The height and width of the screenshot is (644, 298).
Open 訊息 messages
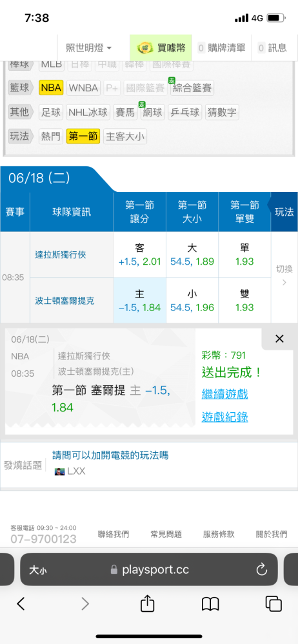point(272,48)
